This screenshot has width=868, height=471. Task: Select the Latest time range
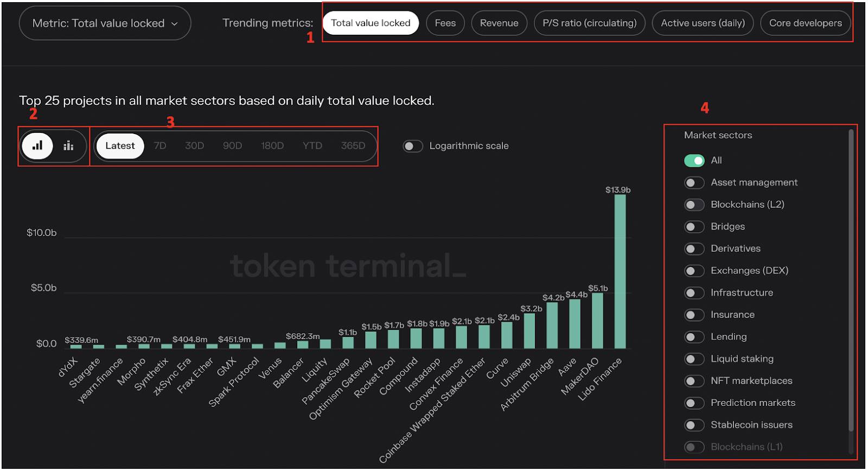pos(120,145)
